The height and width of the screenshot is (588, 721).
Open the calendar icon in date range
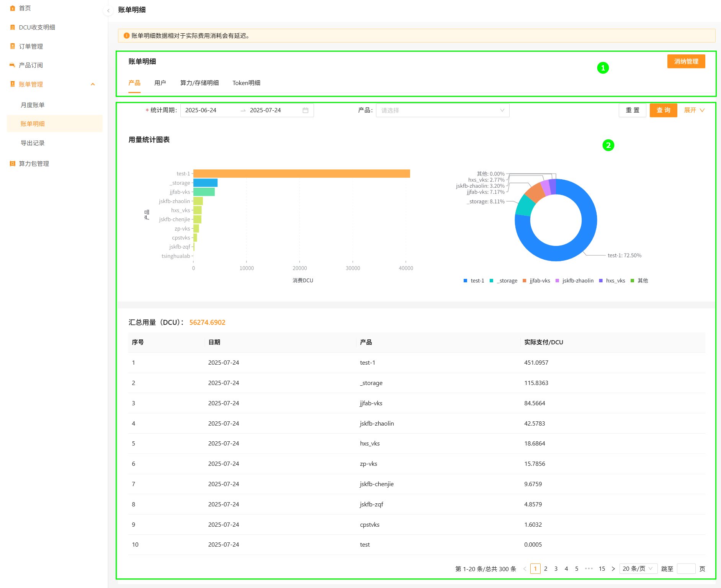(306, 110)
